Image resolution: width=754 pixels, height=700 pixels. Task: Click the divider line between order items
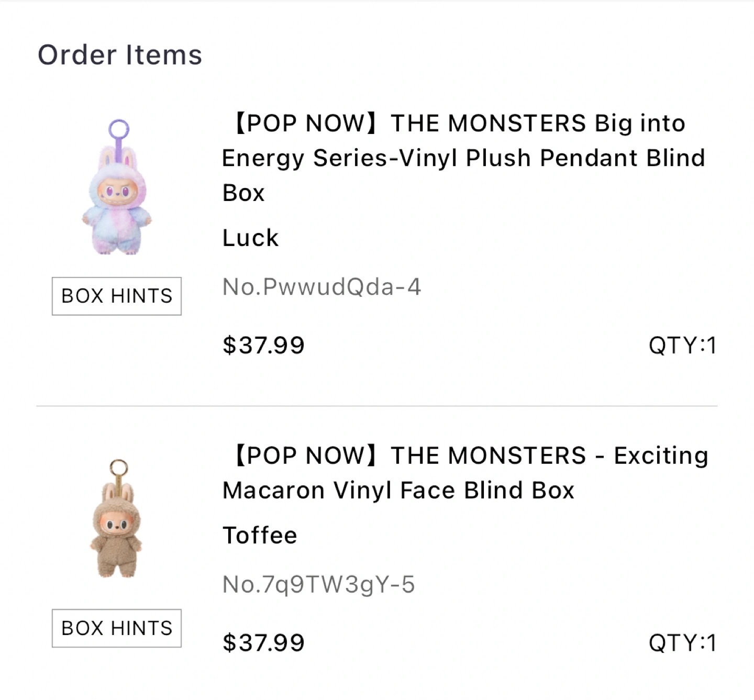(x=377, y=406)
